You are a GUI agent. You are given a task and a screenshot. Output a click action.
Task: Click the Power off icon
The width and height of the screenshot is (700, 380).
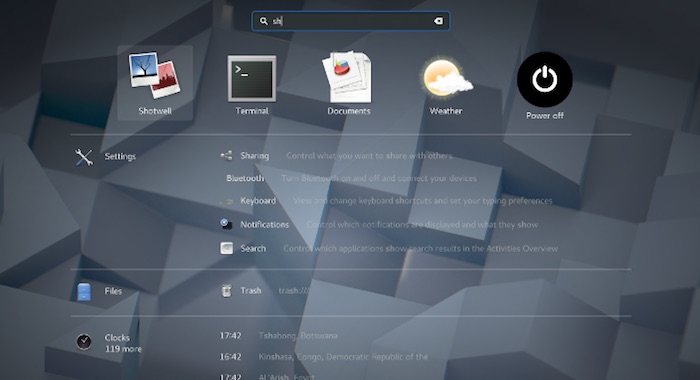click(x=545, y=79)
